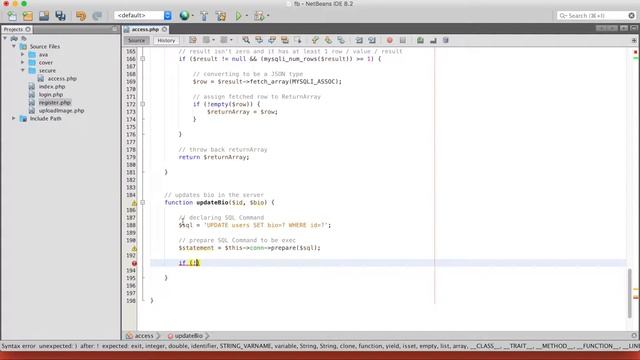Click the warning hint icon at line 185
This screenshot has width=640, height=360.
134,203
